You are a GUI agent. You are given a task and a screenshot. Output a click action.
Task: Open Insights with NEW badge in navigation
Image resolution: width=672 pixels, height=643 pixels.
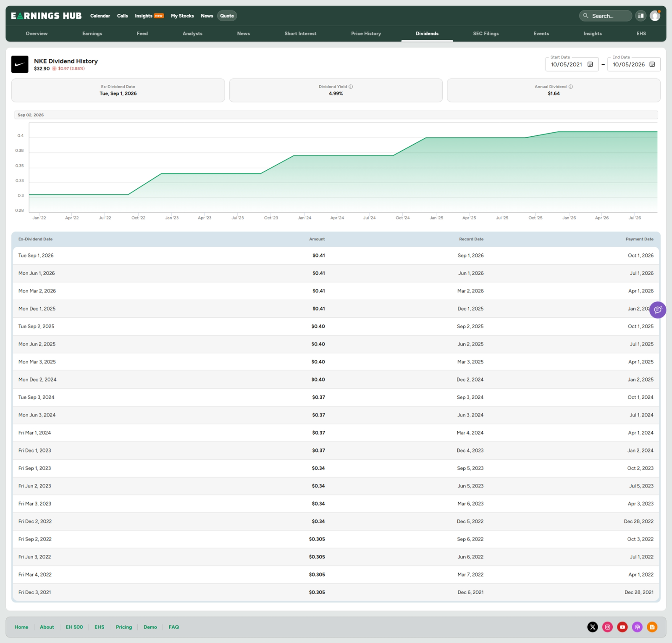click(149, 16)
